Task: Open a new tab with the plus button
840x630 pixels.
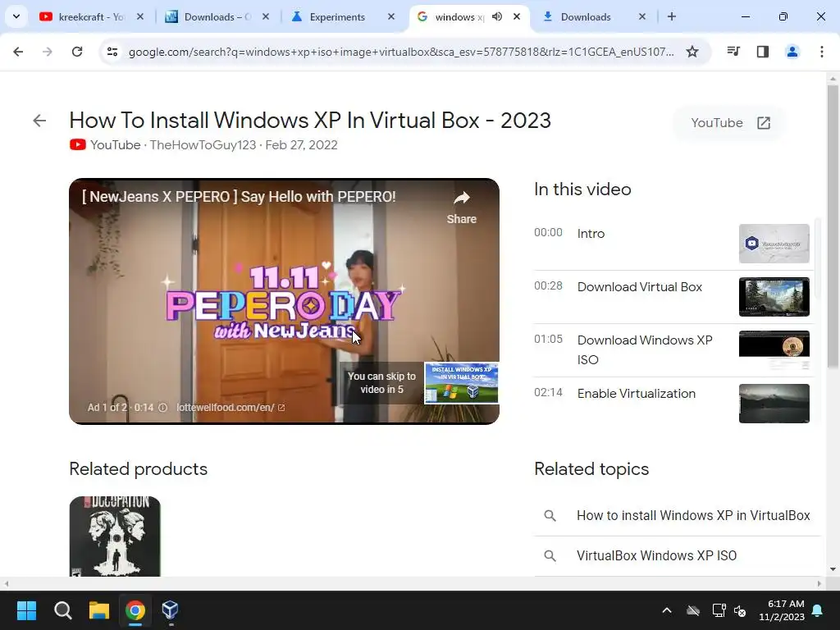Action: 671,16
